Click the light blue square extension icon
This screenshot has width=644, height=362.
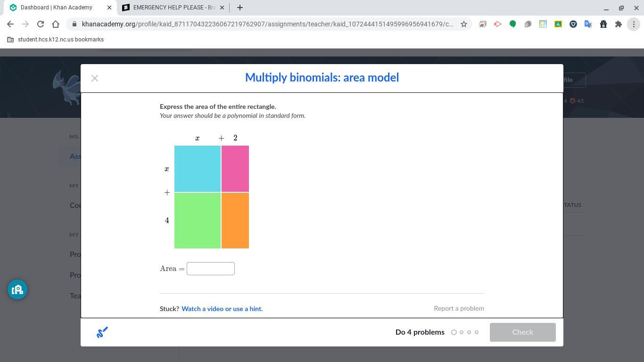pyautogui.click(x=543, y=24)
